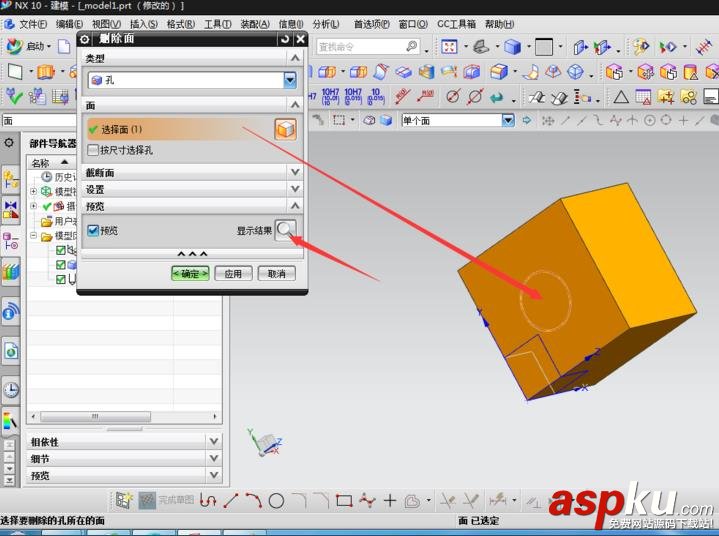Click the rectangle sketch tool in bottom toolbar
Screen dimensions: 719x536
(344, 501)
